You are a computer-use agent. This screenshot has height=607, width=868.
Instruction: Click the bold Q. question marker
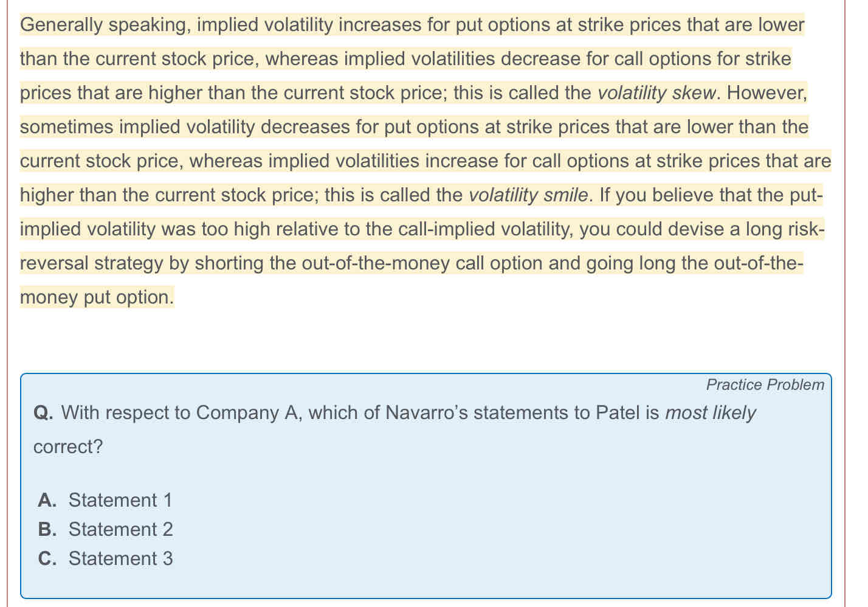click(44, 413)
